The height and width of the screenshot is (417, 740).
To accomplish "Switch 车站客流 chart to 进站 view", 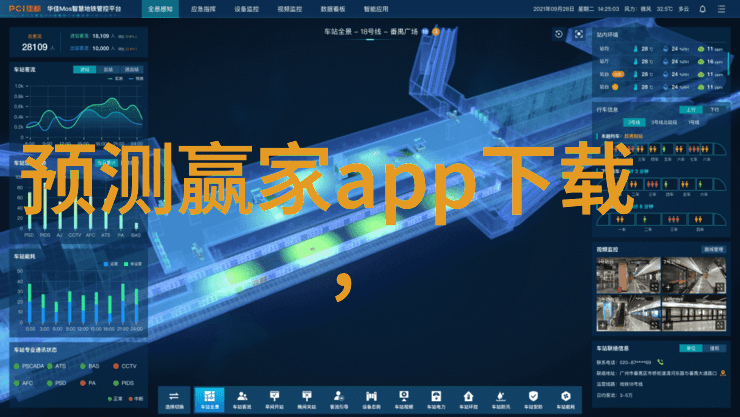I will pos(84,69).
